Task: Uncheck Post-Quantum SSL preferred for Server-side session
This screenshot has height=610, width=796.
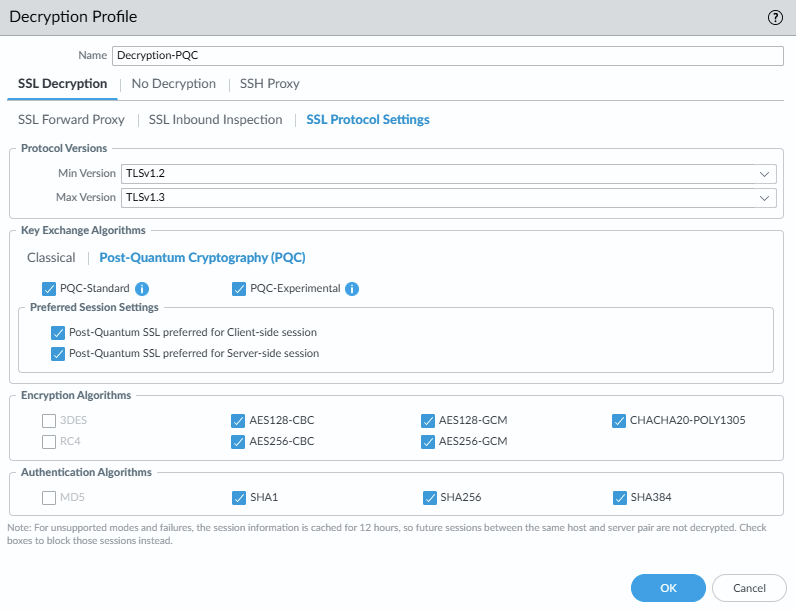Action: coord(57,353)
